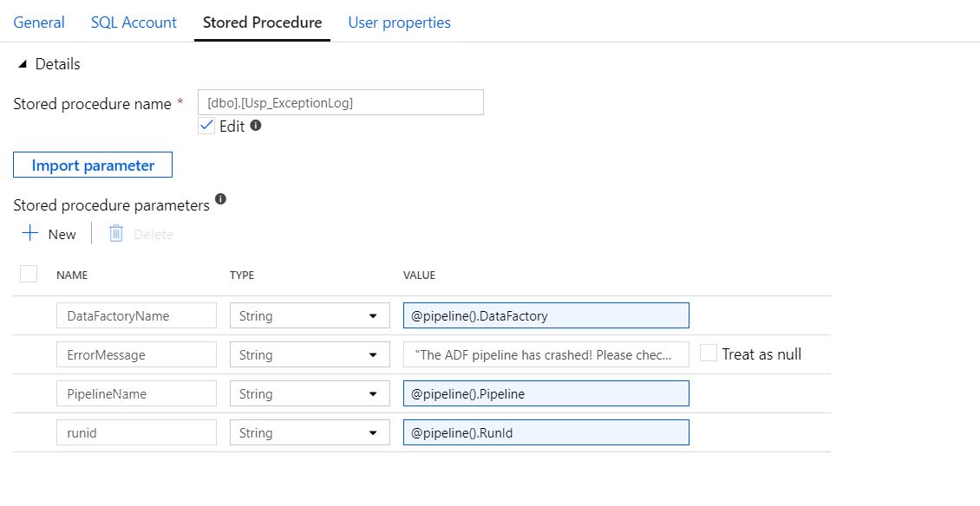Go to User properties tab
This screenshot has height=506, width=980.
point(399,23)
